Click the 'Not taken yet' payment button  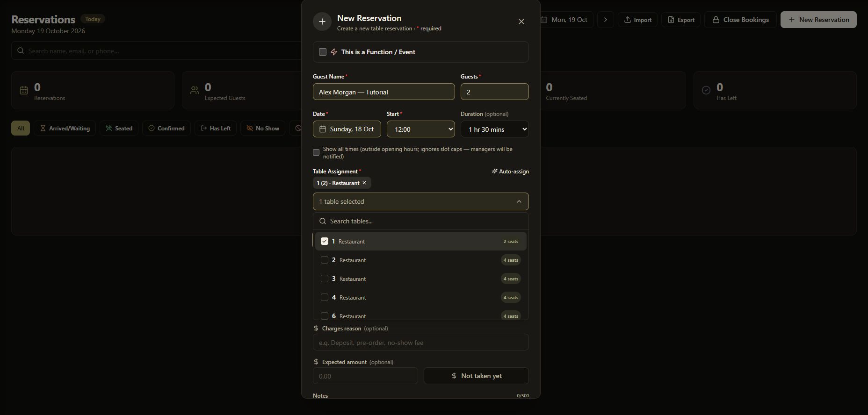[476, 376]
